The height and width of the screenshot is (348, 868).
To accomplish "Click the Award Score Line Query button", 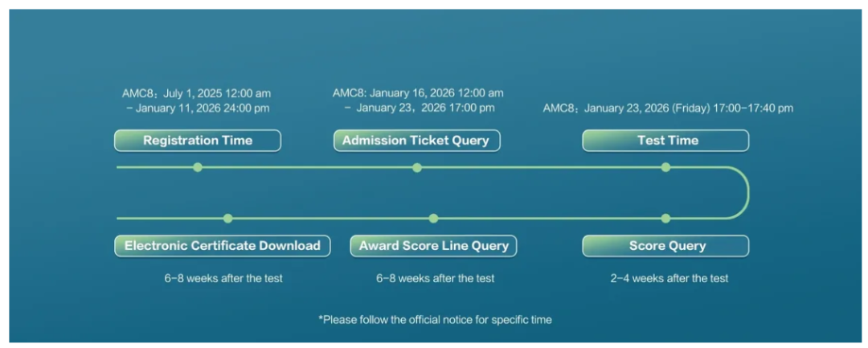I will point(433,246).
